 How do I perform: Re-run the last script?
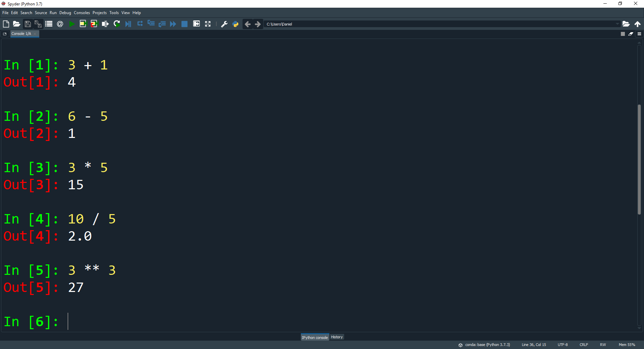pos(117,24)
